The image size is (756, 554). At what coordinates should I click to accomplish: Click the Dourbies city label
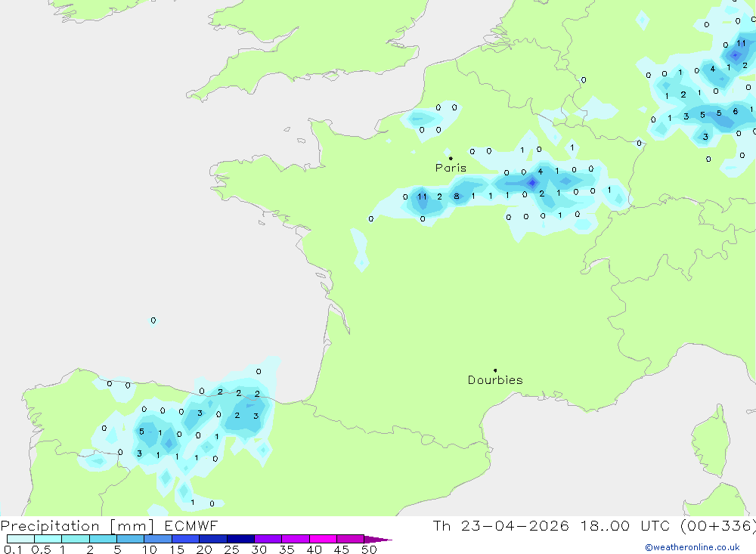[x=495, y=380]
